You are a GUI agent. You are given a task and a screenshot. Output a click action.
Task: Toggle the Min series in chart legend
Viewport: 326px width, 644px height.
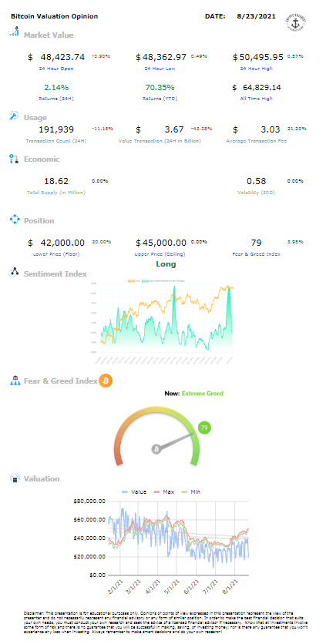pos(193,491)
